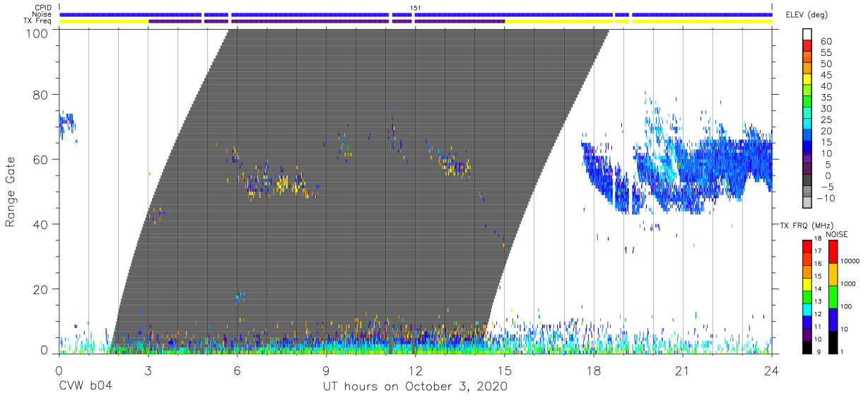Click the 100 tick on the Range Gate axis
This screenshot has width=868, height=401.
(38, 33)
